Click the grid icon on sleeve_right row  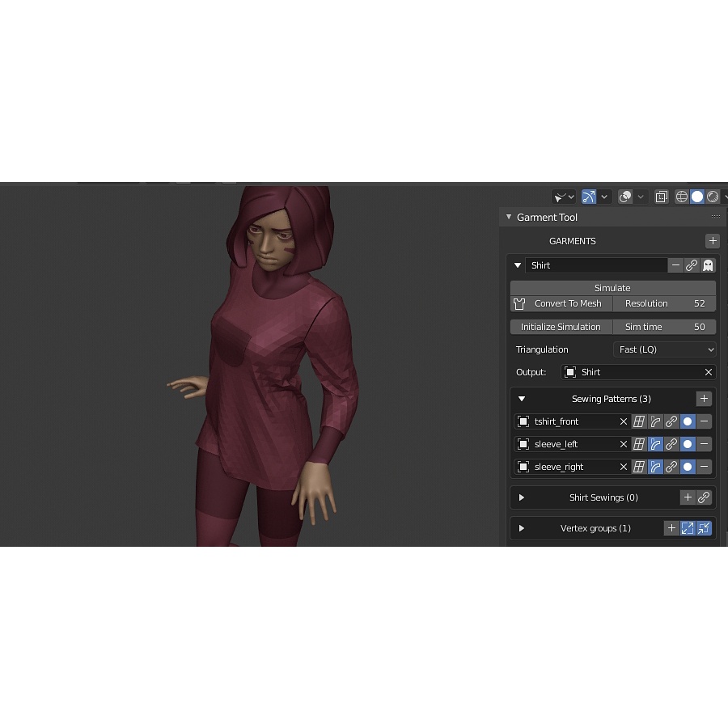pyautogui.click(x=639, y=467)
